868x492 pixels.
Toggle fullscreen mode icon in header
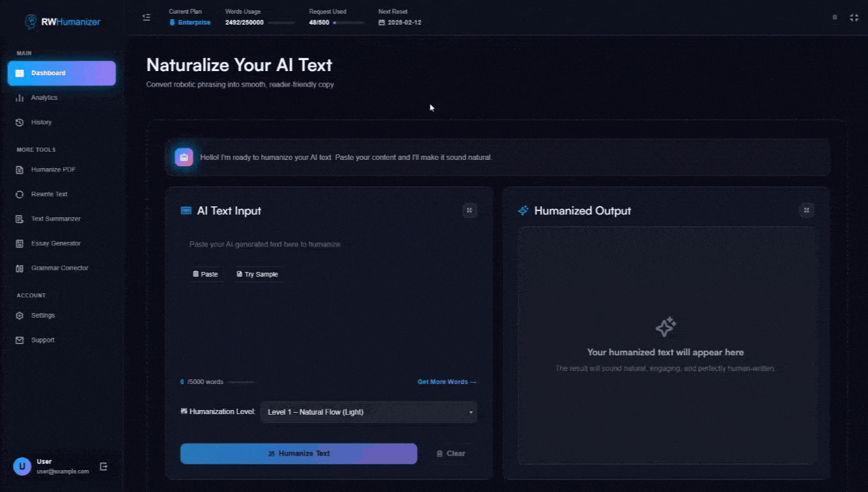(854, 17)
